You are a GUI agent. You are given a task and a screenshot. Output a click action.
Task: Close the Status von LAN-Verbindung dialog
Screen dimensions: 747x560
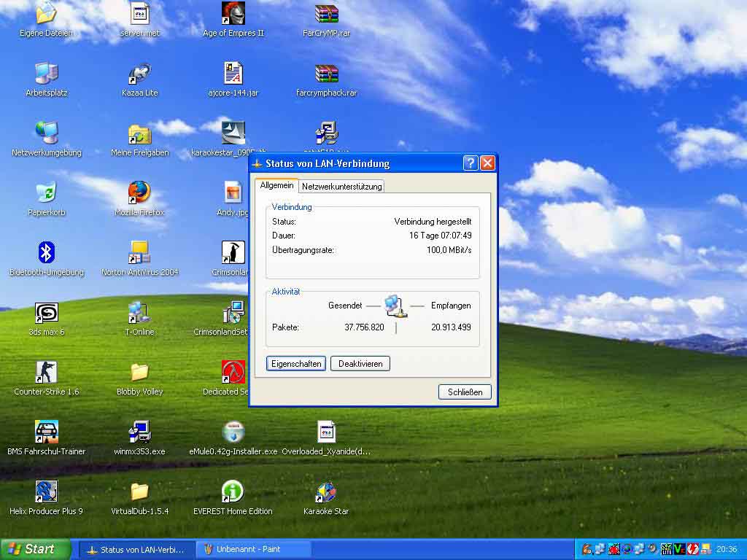487,163
